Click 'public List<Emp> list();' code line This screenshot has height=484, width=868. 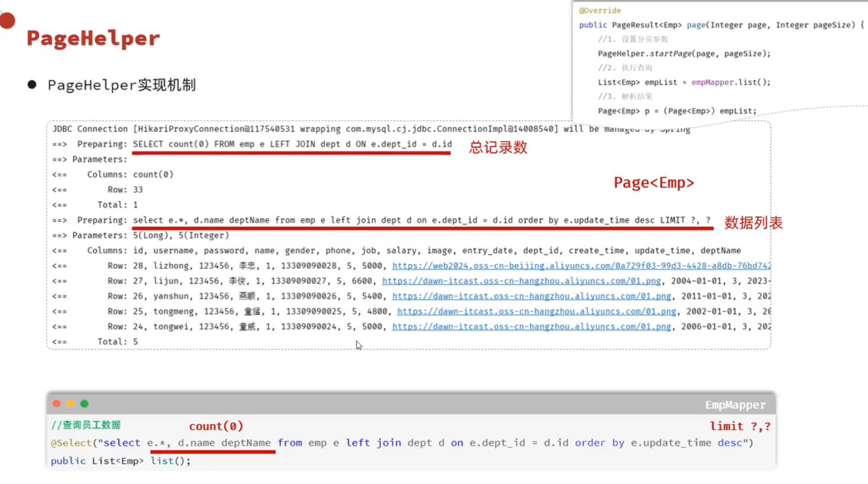121,461
